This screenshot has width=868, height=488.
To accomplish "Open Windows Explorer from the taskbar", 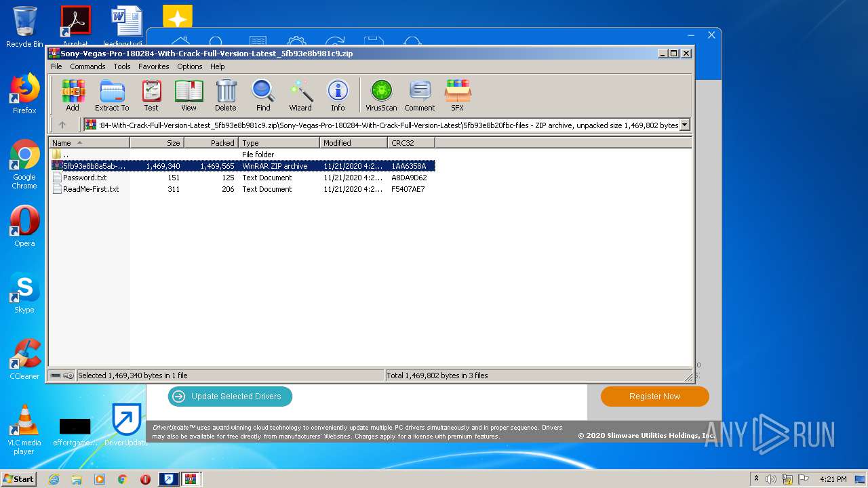I will 77,479.
